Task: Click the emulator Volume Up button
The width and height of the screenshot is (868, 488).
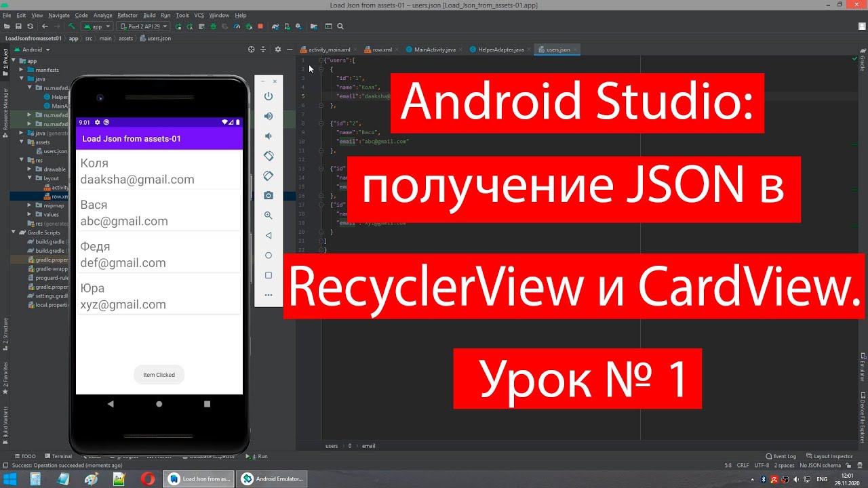Action: click(x=269, y=116)
